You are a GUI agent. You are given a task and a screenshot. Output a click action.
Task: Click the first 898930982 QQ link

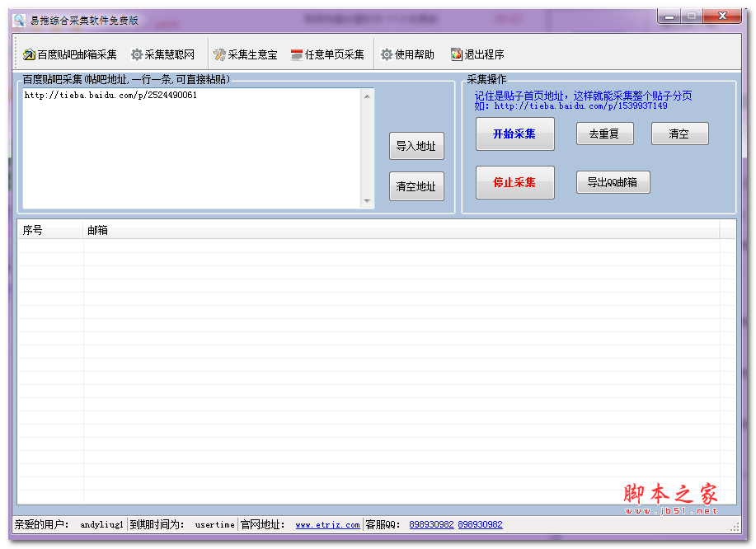431,524
